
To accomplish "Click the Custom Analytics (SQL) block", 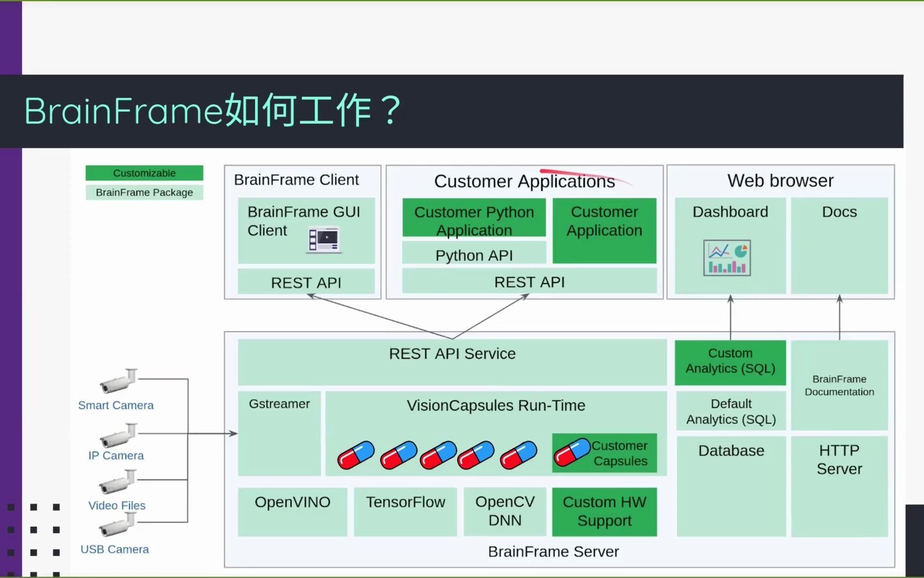I will (730, 362).
